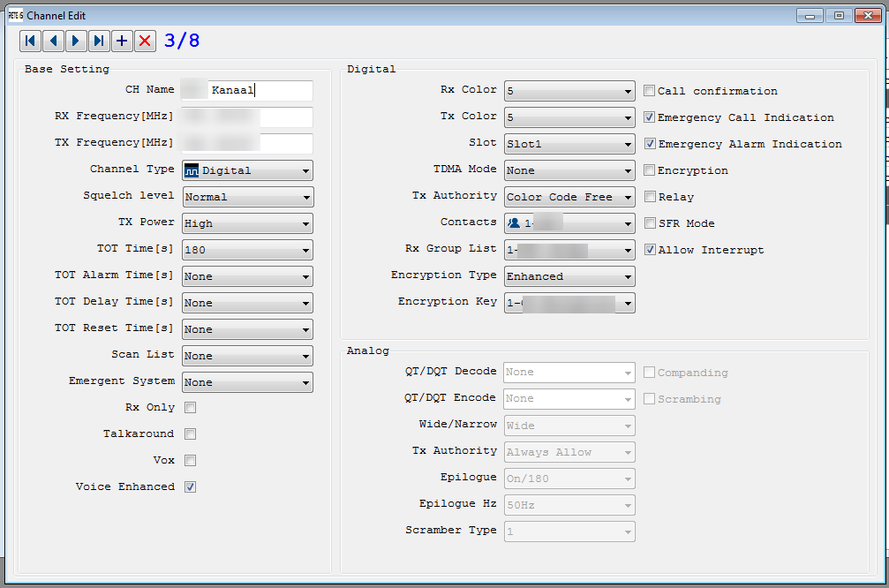Add a new channel with plus icon
This screenshot has width=889, height=588.
122,41
